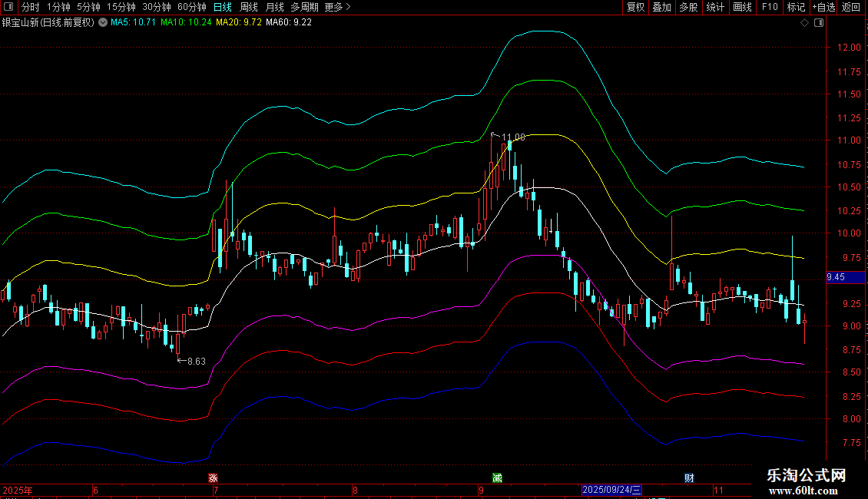Viewport: 868px width, 499px height.
Task: Select the 1分钟 period tab
Action: point(58,7)
